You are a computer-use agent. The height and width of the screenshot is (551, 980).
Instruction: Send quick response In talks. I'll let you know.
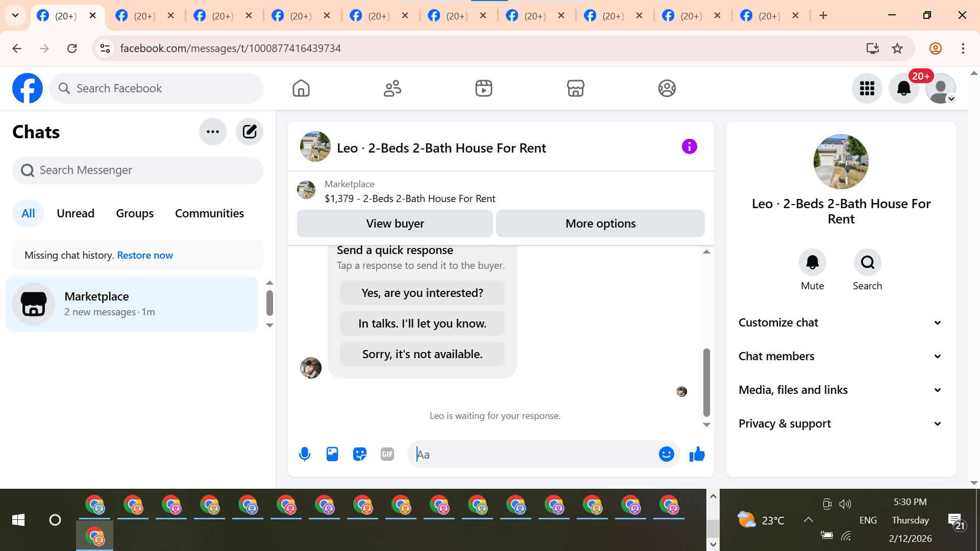coord(422,323)
